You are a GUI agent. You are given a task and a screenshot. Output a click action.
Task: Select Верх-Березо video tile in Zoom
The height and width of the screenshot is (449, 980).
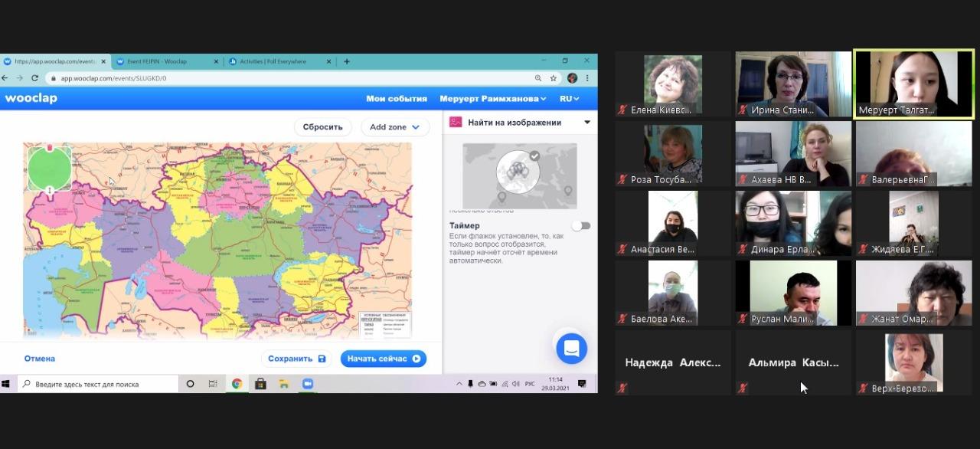pyautogui.click(x=914, y=363)
